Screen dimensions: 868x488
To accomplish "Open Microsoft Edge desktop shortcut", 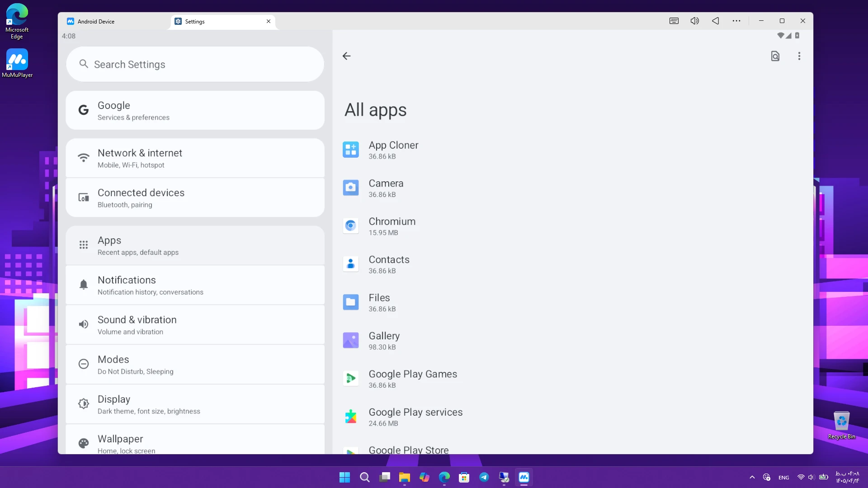I will click(17, 21).
